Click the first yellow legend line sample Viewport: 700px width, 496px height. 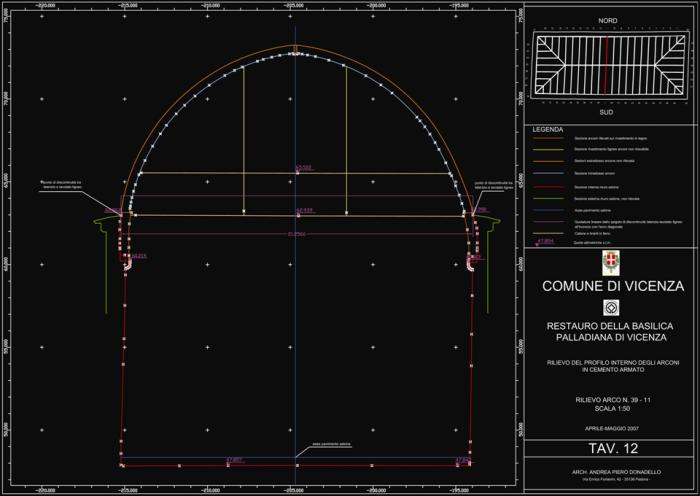tap(547, 138)
